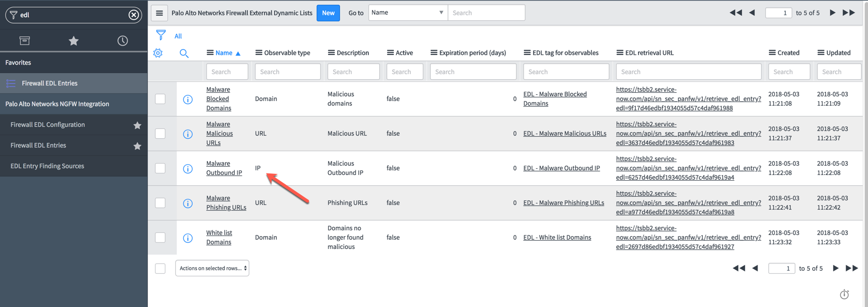This screenshot has width=868, height=307.
Task: Click the All filter breadcrumb
Action: pos(178,36)
